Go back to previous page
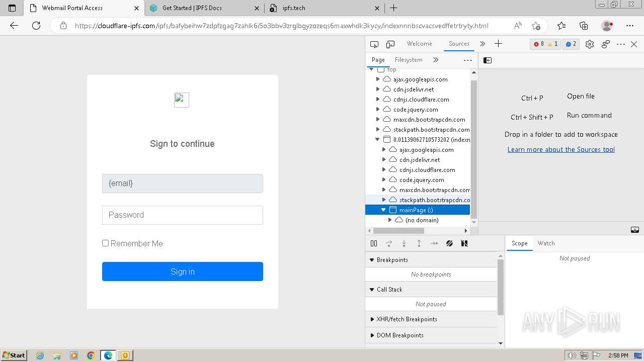 pyautogui.click(x=14, y=26)
